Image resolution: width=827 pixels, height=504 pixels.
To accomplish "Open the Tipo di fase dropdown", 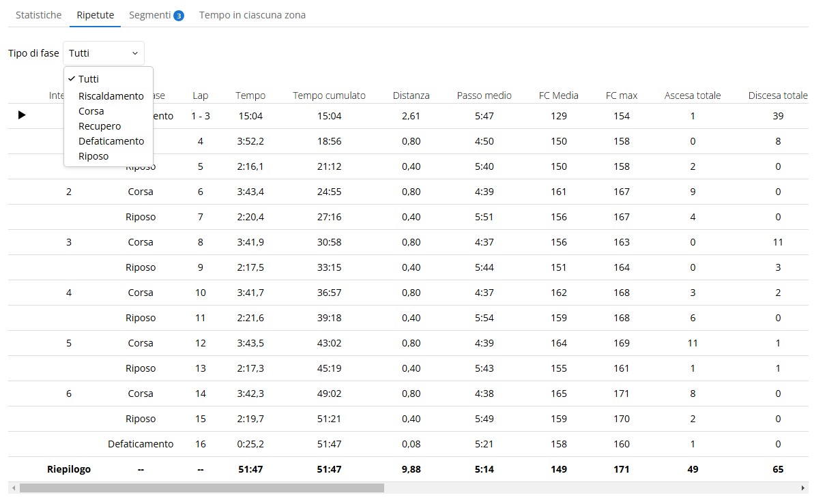I will coord(104,53).
